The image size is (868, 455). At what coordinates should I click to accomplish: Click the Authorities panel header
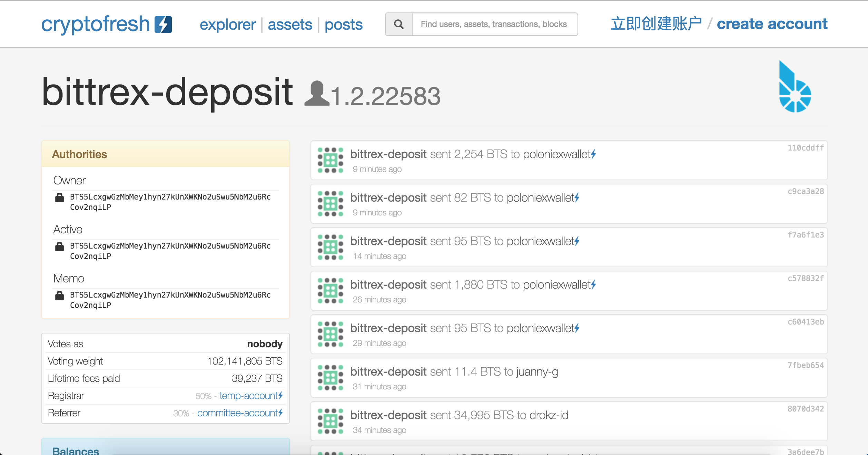point(166,154)
